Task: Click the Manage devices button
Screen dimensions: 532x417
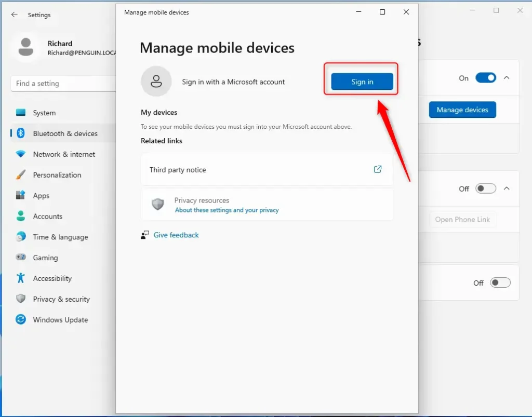Action: click(462, 110)
